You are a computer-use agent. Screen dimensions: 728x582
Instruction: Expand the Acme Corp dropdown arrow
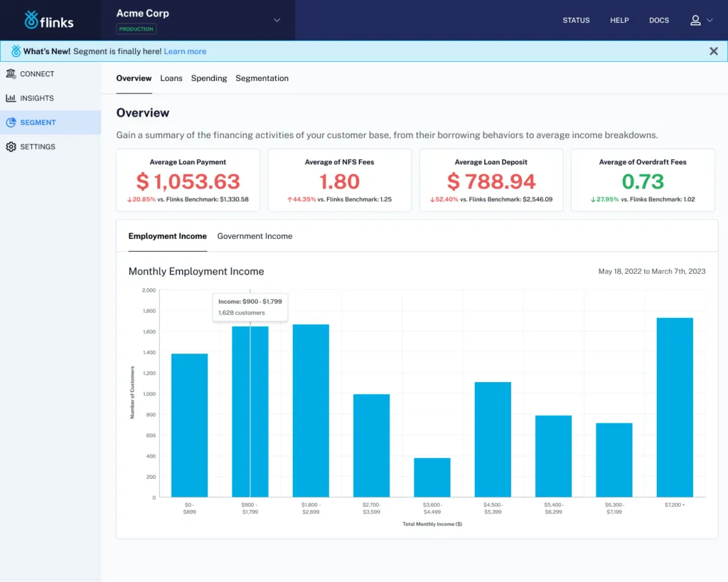pos(277,21)
